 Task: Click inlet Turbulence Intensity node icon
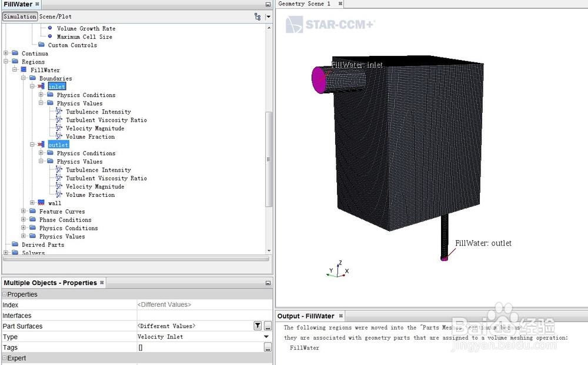pos(59,111)
